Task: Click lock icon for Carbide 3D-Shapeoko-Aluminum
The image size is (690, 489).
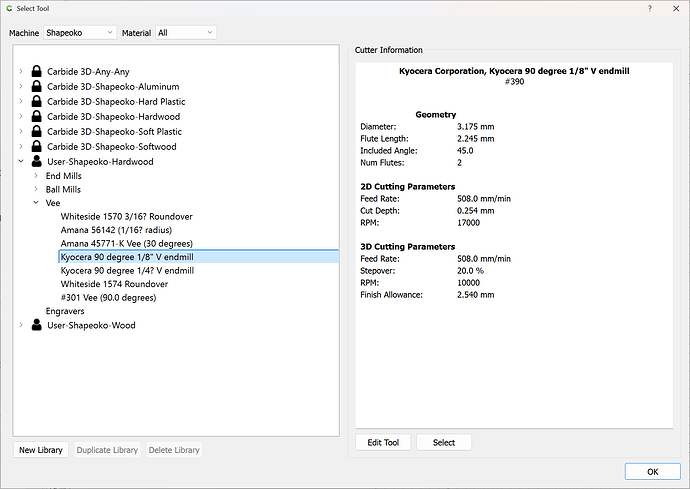Action: (x=37, y=87)
